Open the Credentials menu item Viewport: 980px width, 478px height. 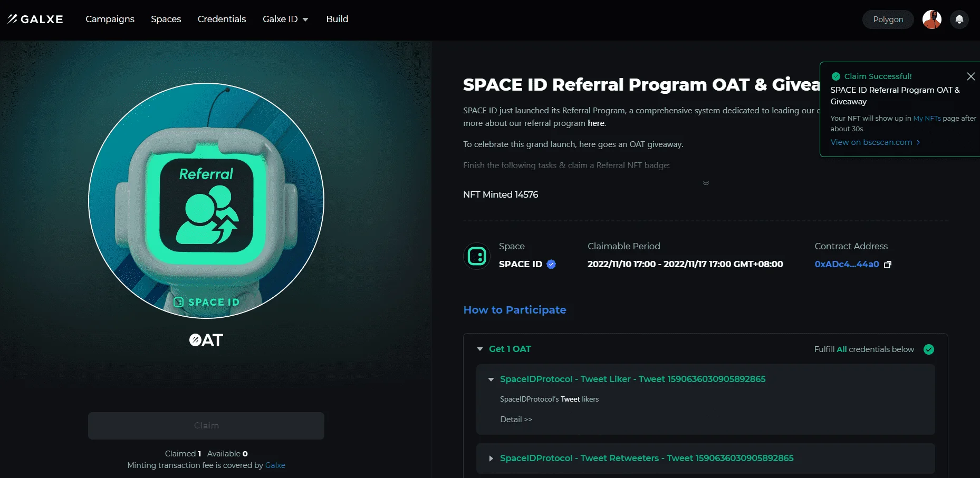tap(222, 19)
